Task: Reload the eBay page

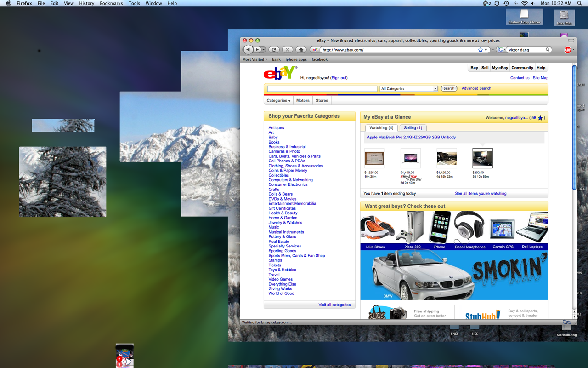Action: coord(274,50)
